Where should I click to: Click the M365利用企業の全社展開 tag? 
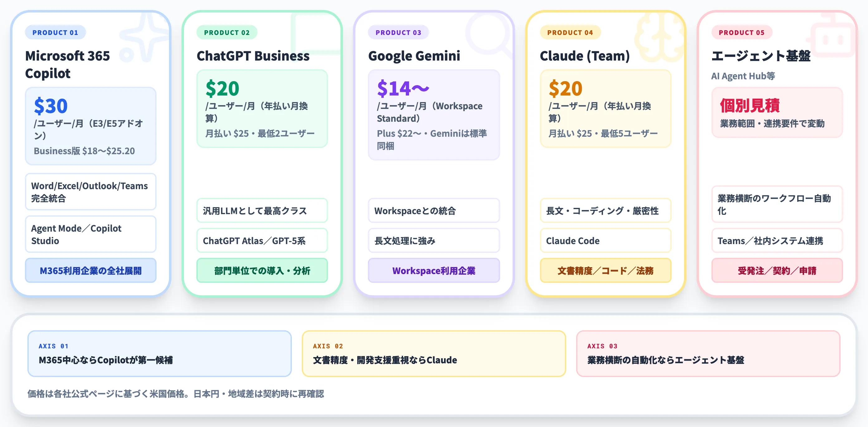[x=91, y=271]
